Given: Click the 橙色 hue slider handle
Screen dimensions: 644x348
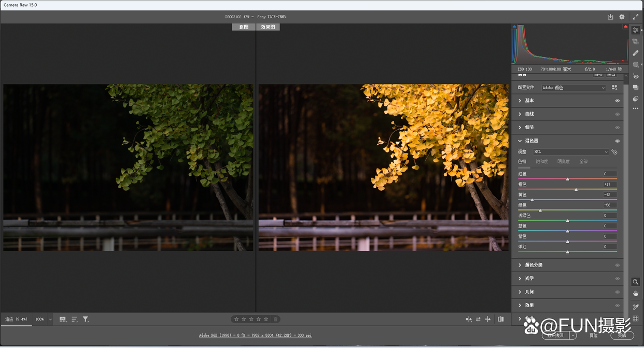Looking at the screenshot, I should click(576, 189).
